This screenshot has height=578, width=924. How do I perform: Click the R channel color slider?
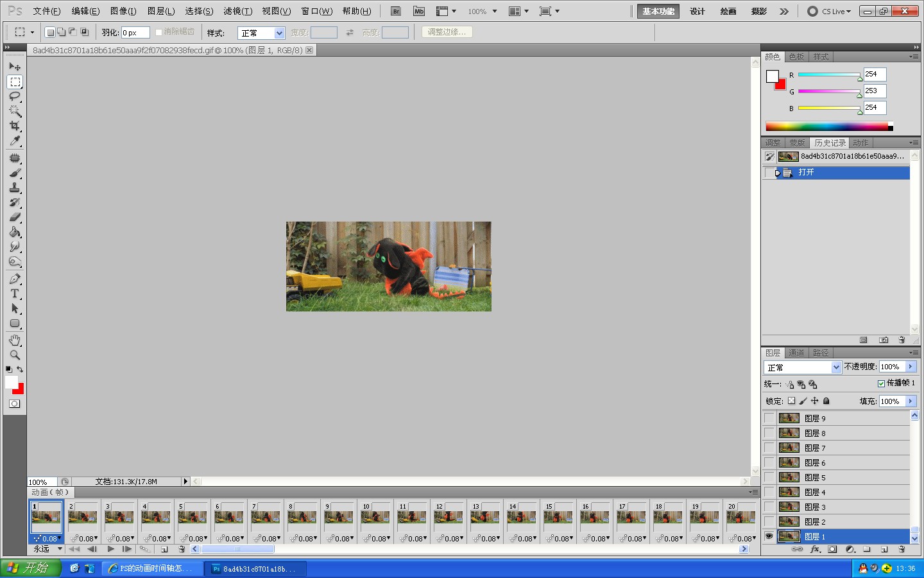pos(829,75)
